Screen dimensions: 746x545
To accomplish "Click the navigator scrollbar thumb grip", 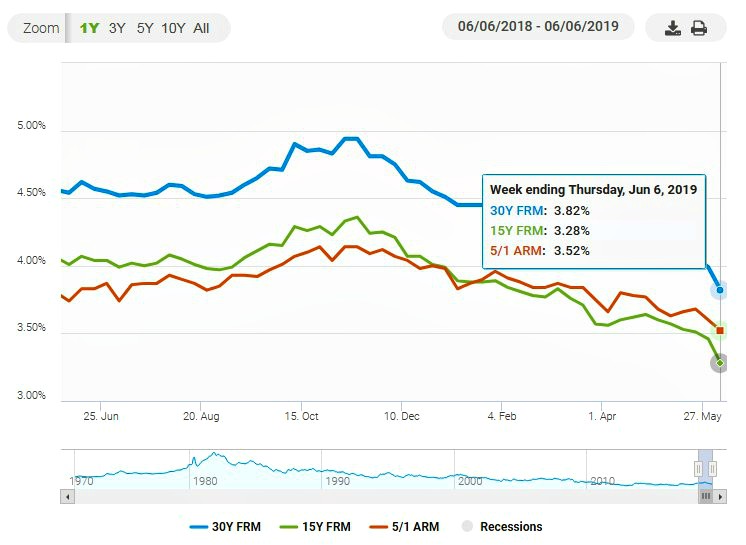I will tap(706, 497).
